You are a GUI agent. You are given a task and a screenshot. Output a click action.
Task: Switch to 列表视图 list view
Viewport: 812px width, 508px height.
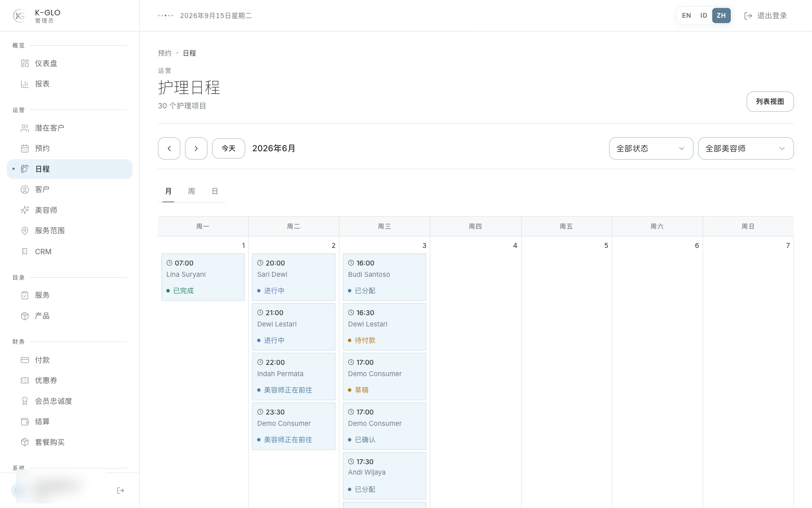[x=770, y=102]
